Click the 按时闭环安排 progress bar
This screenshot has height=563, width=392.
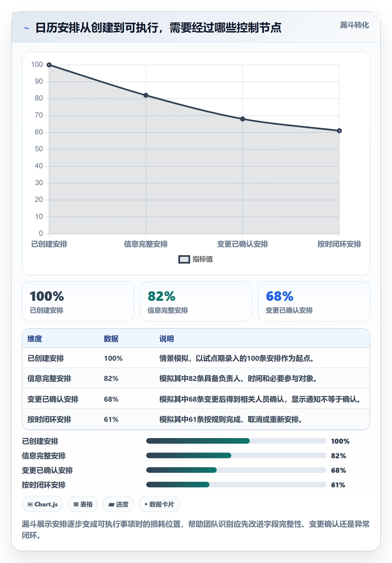(236, 485)
